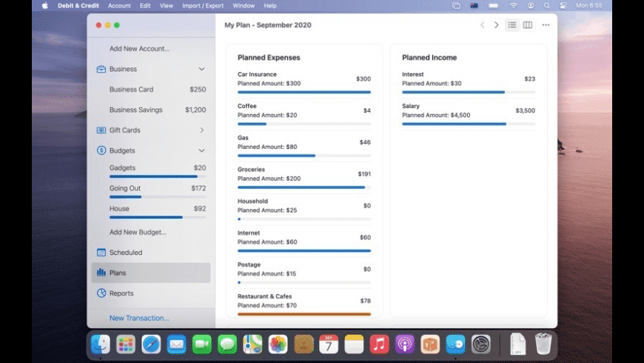Click Wi-Fi icon in menu bar
Image resolution: width=644 pixels, height=363 pixels.
point(514,6)
